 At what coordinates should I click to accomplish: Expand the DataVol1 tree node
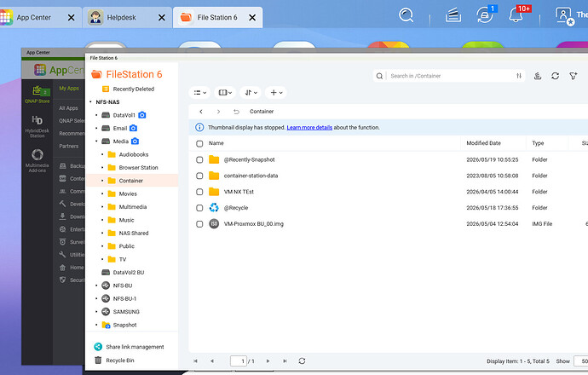point(96,115)
